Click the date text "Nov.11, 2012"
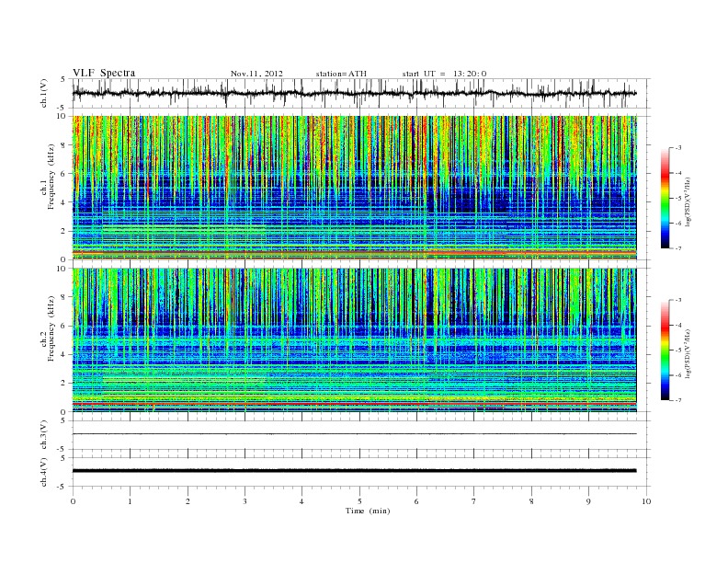This screenshot has height=563, width=728. coord(256,74)
